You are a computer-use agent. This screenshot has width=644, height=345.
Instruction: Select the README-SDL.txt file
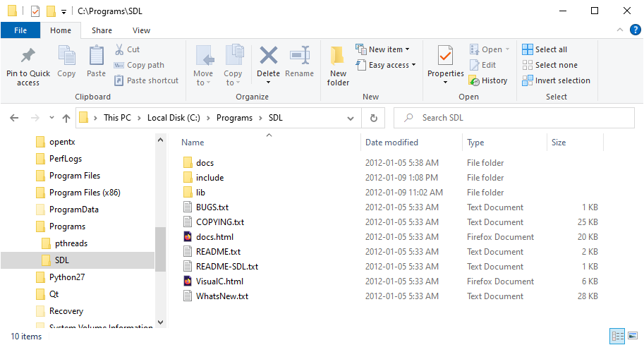pyautogui.click(x=221, y=267)
